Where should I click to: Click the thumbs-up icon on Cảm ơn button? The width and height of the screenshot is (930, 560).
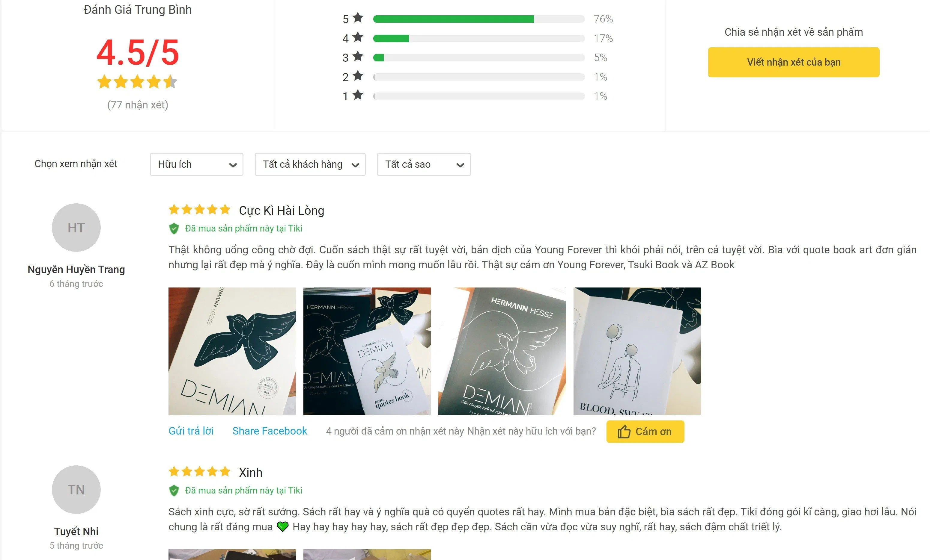click(624, 432)
